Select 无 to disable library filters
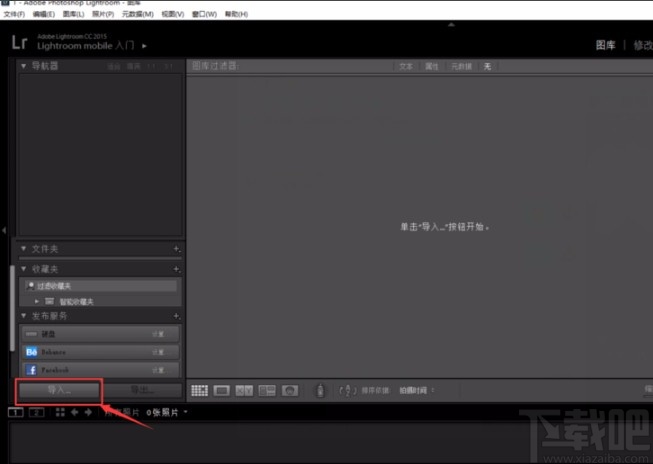 pyautogui.click(x=487, y=67)
